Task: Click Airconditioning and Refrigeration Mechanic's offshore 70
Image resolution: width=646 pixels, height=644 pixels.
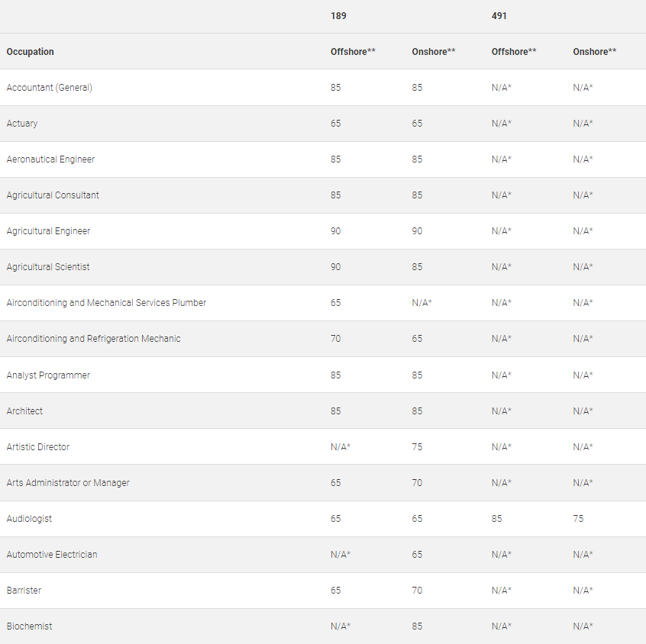Action: click(336, 339)
